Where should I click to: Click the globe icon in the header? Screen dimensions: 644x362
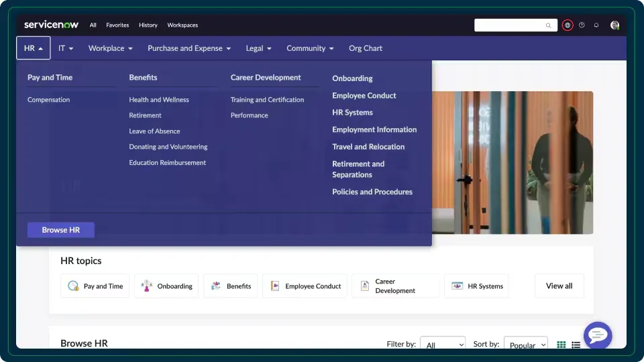(568, 25)
